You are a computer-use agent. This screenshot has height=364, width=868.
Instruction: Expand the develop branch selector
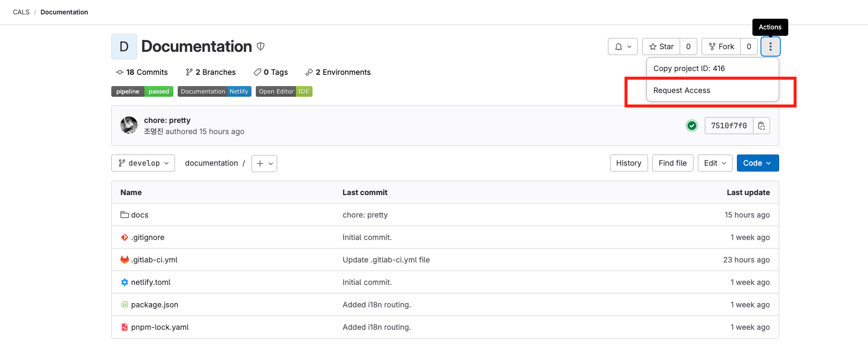point(143,163)
